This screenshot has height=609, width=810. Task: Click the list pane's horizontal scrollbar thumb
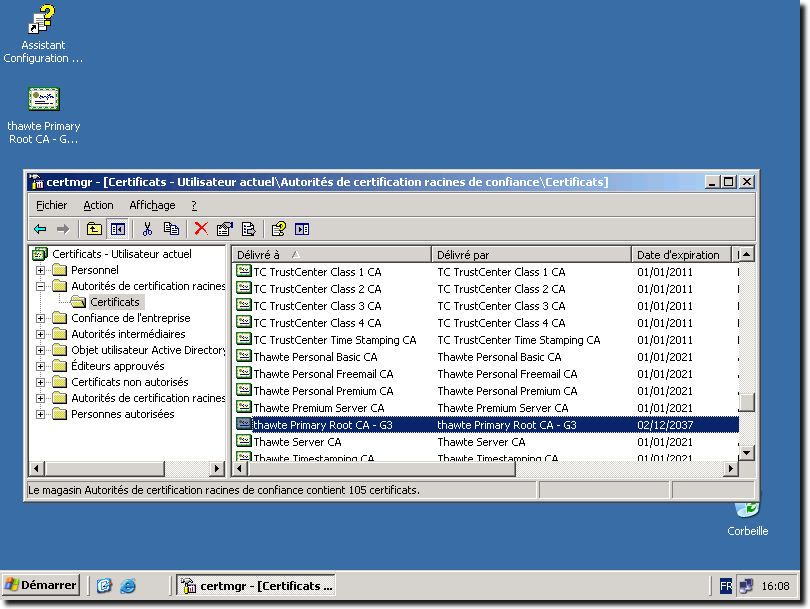(382, 469)
